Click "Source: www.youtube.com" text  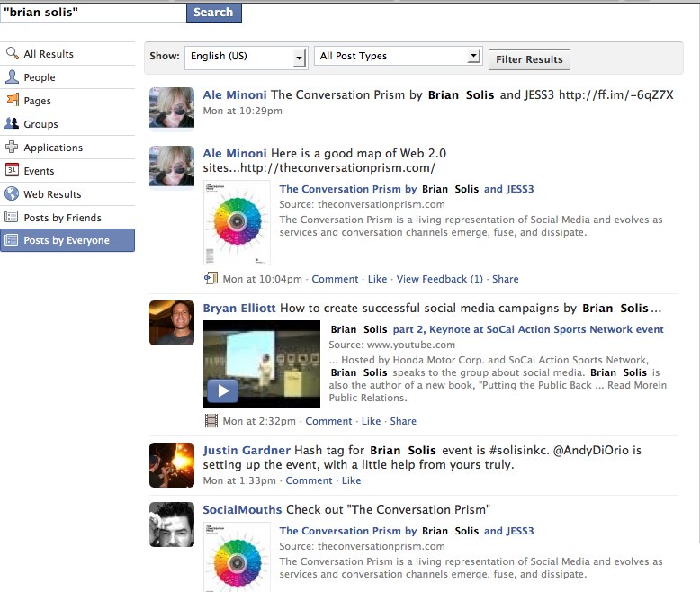pos(392,345)
